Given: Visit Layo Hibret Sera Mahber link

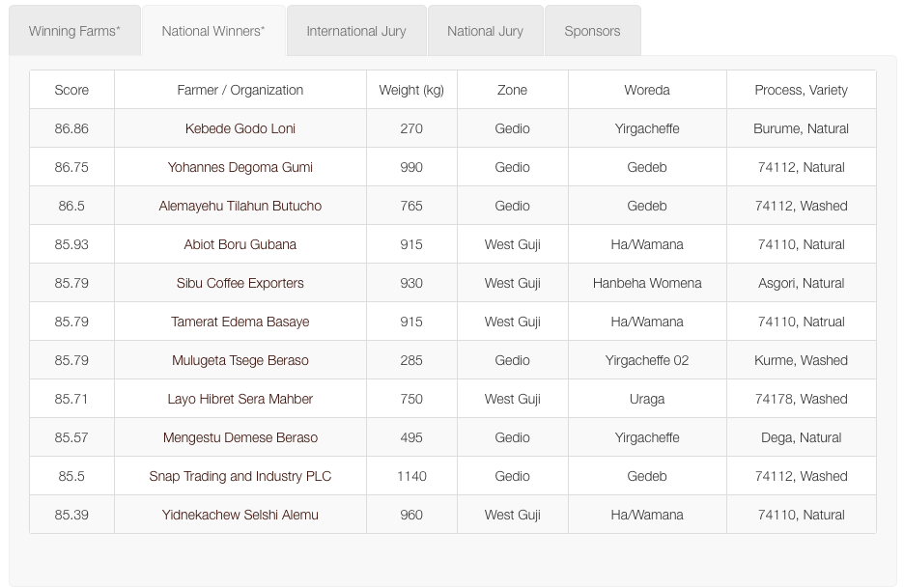Looking at the screenshot, I should click(x=240, y=399).
